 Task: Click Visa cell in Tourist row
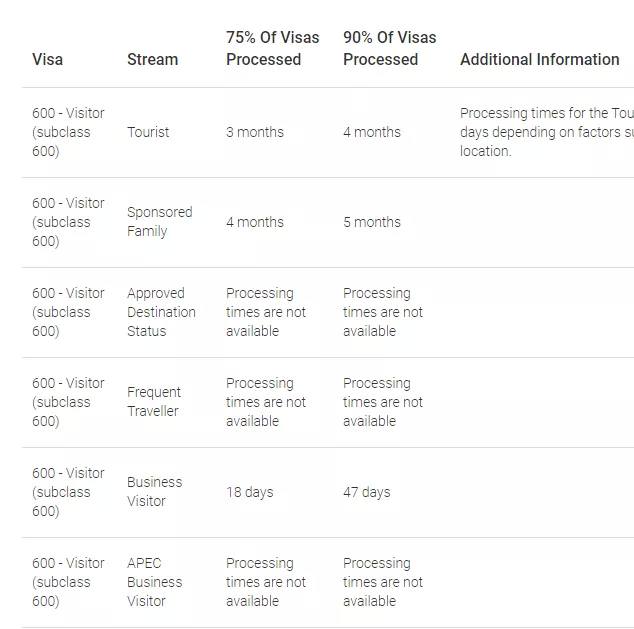point(68,132)
